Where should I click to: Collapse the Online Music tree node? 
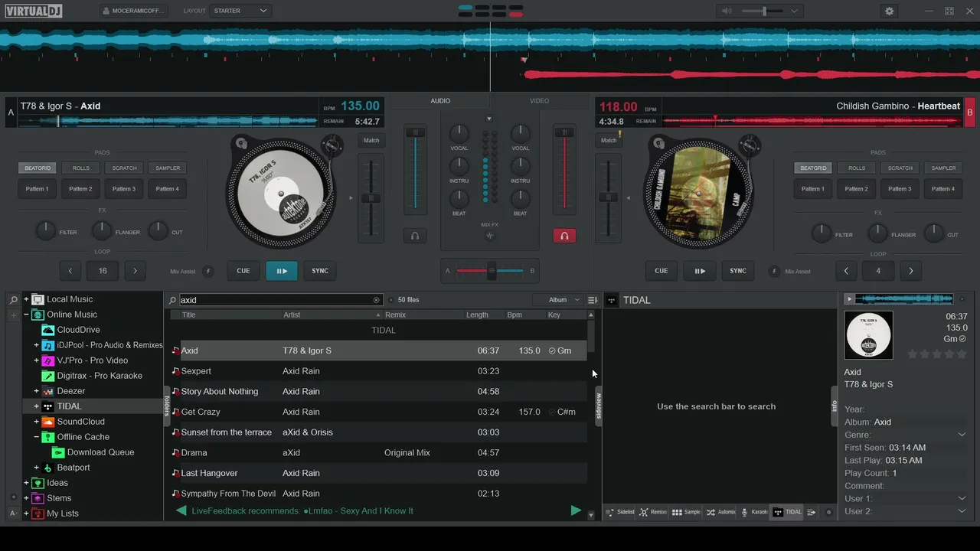click(x=26, y=315)
